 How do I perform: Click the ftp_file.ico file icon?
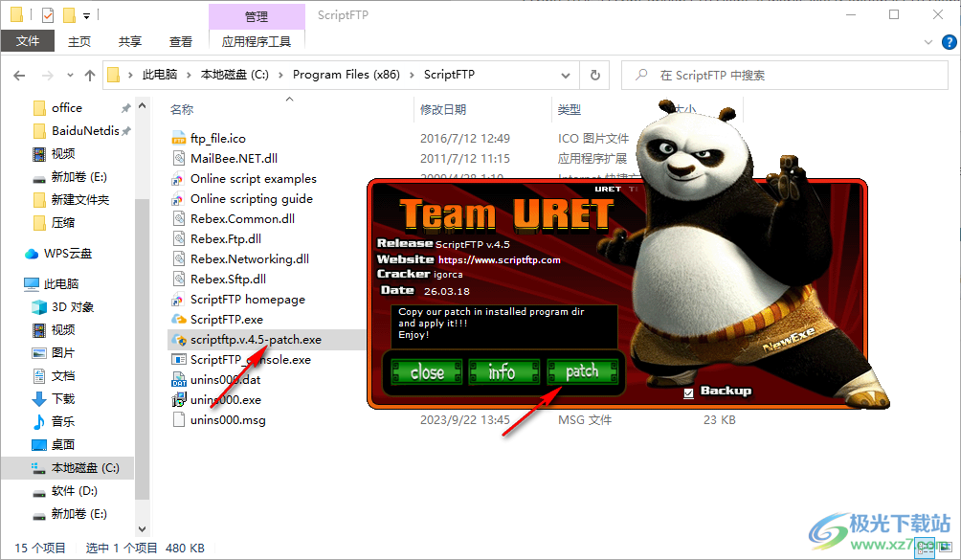pyautogui.click(x=178, y=139)
